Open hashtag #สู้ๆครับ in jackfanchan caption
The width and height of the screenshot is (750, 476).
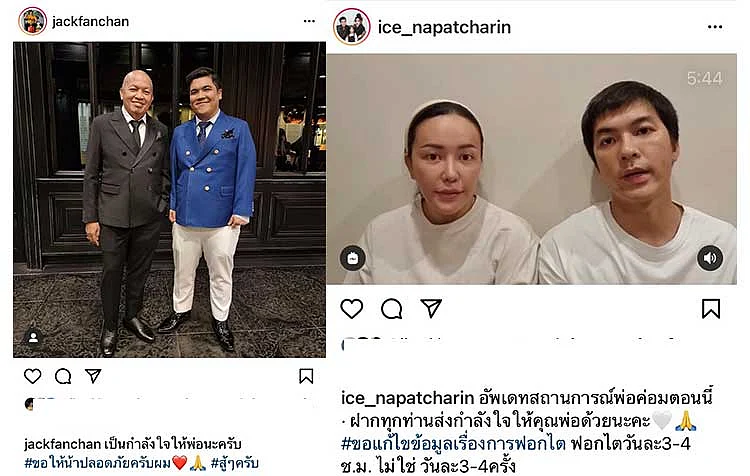coord(235,463)
